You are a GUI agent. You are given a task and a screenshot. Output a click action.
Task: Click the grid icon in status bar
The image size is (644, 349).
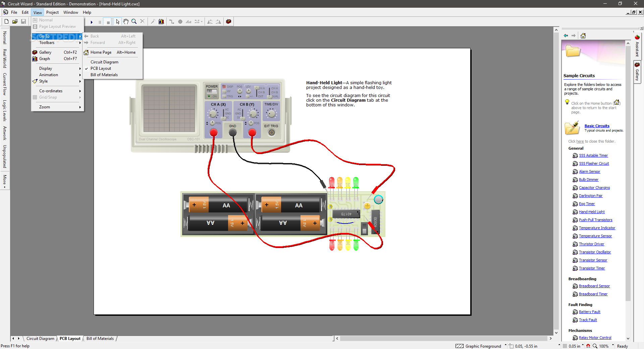pos(565,346)
